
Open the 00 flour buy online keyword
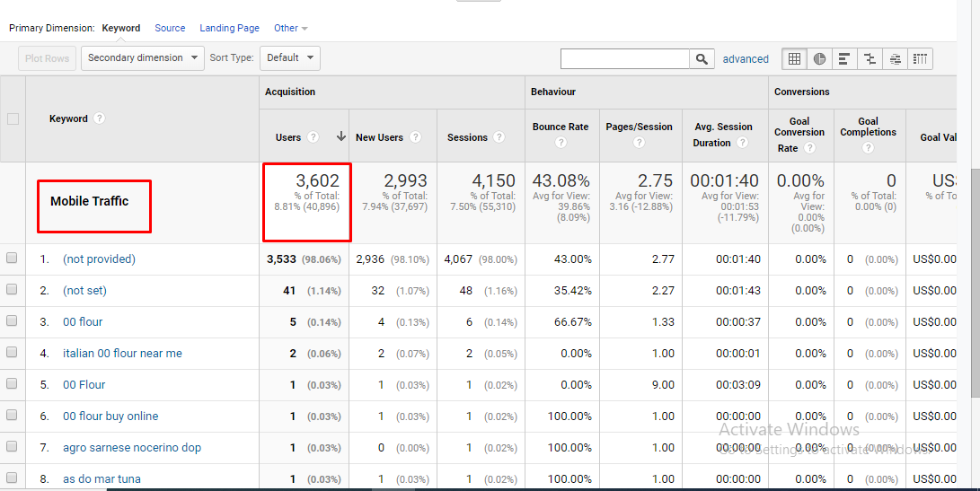pos(110,416)
